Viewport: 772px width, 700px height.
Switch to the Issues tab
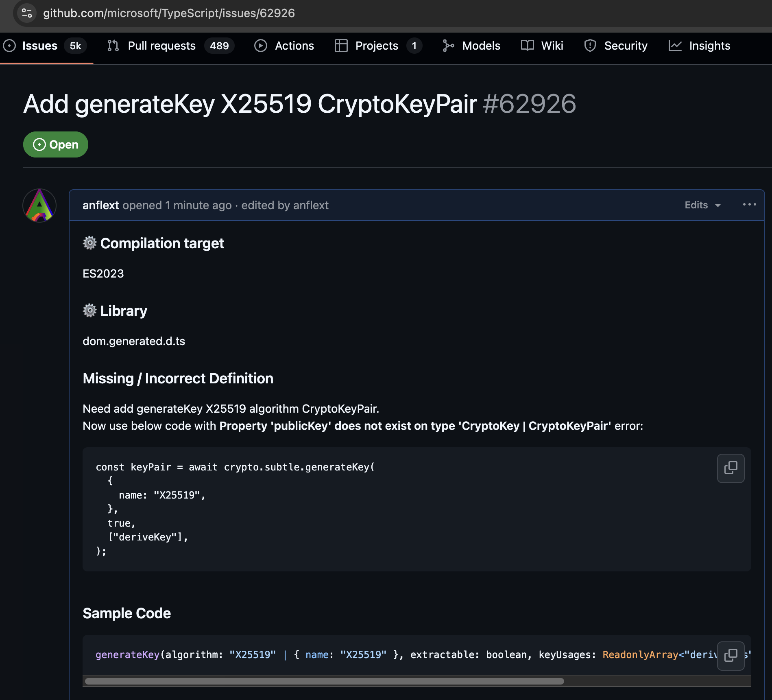(39, 46)
